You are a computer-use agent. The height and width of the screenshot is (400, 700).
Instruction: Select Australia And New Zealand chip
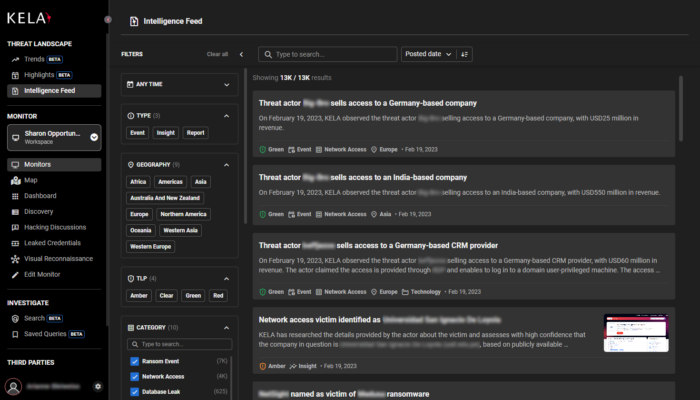coord(165,198)
